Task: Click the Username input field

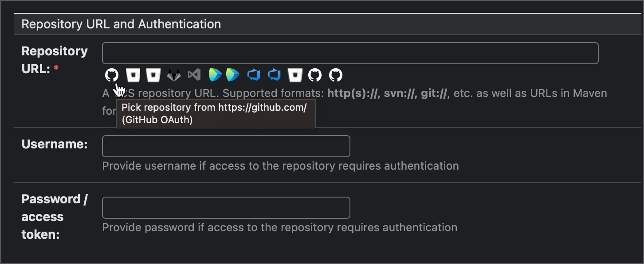Action: pos(226,146)
